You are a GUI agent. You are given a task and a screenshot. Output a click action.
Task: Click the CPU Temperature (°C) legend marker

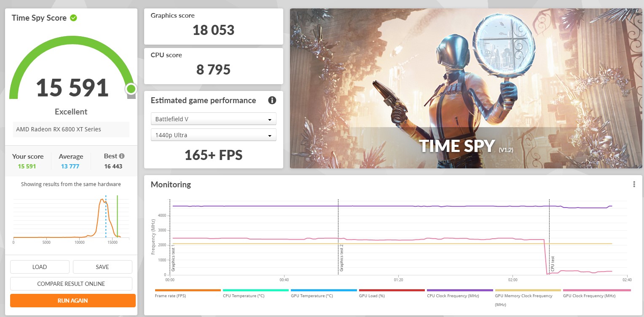255,290
